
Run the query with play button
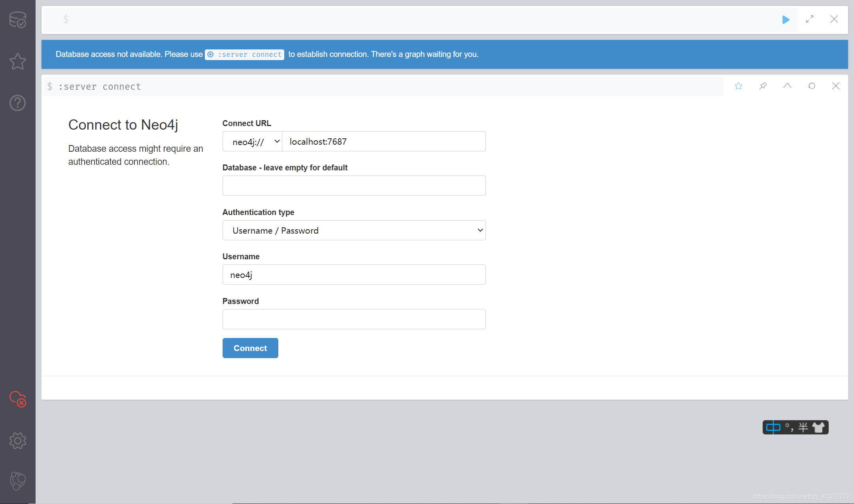(x=786, y=19)
